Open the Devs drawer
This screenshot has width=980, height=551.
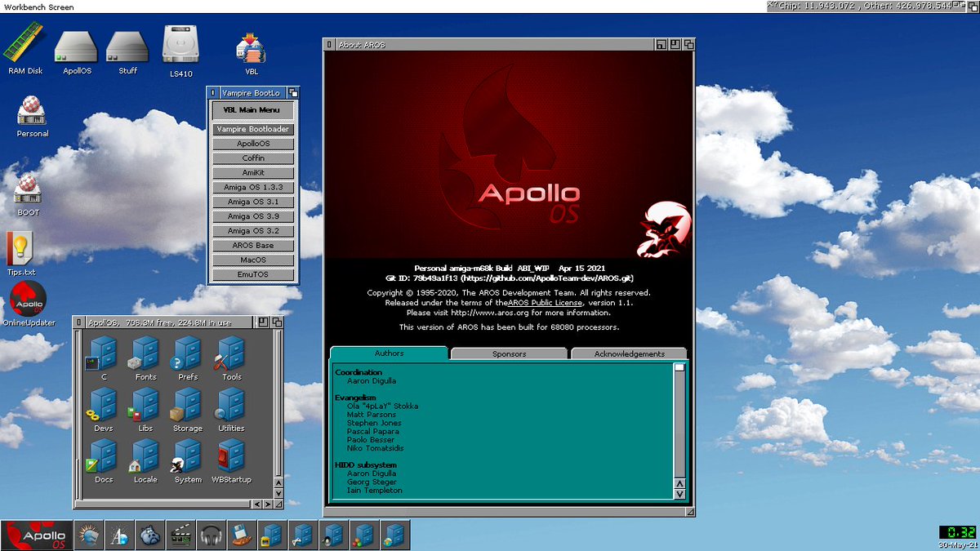[x=104, y=410]
